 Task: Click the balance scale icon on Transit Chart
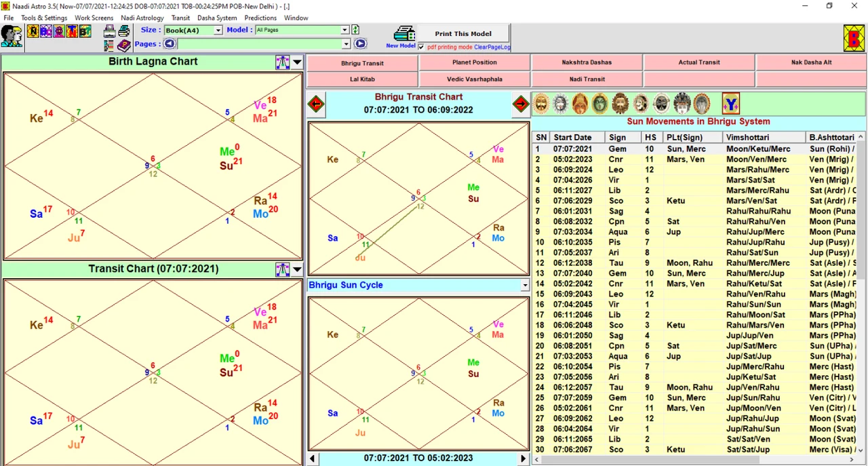(283, 269)
